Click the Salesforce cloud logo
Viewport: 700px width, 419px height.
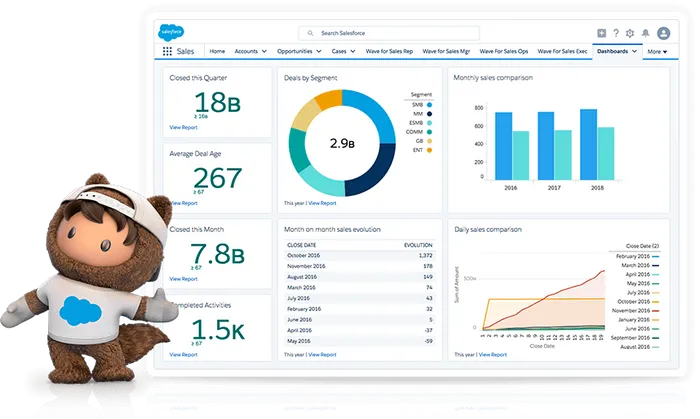tap(171, 32)
